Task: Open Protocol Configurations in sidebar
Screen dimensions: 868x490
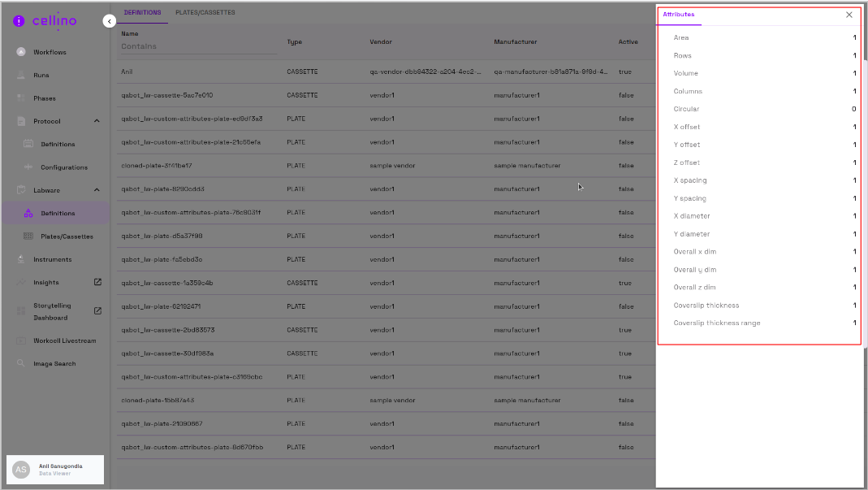Action: click(64, 167)
